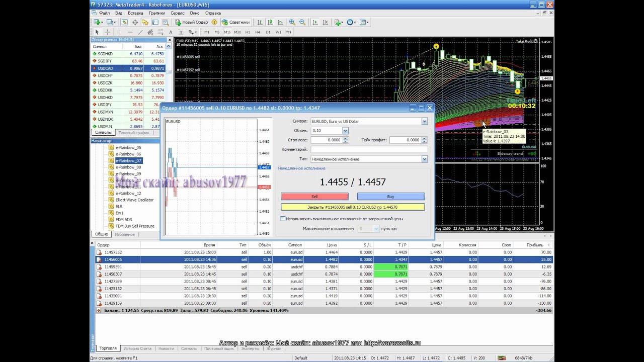Click the blue Buy button
Viewport: 644px width, 362px height.
pos(390,197)
